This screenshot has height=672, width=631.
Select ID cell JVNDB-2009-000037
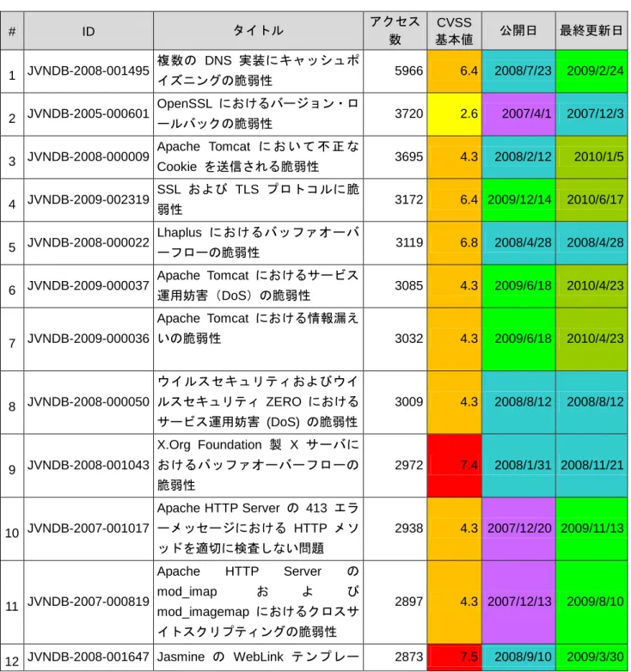89,285
